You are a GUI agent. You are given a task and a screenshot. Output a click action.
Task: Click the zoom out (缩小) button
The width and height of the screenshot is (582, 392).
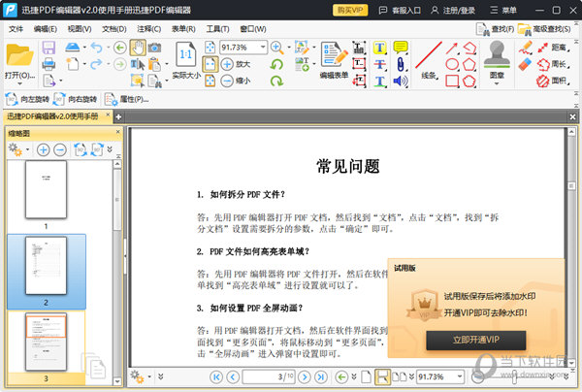[x=236, y=81]
